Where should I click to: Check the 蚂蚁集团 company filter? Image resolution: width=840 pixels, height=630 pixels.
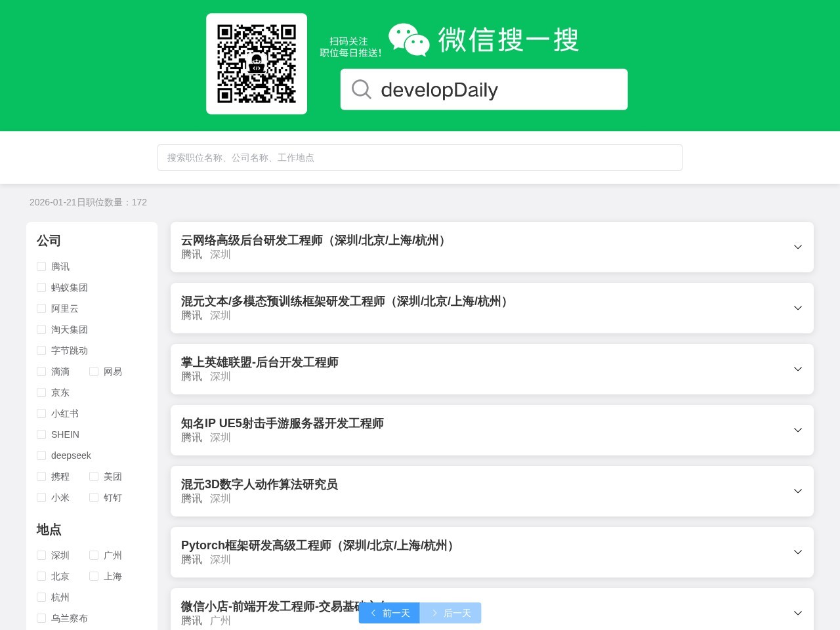click(41, 287)
